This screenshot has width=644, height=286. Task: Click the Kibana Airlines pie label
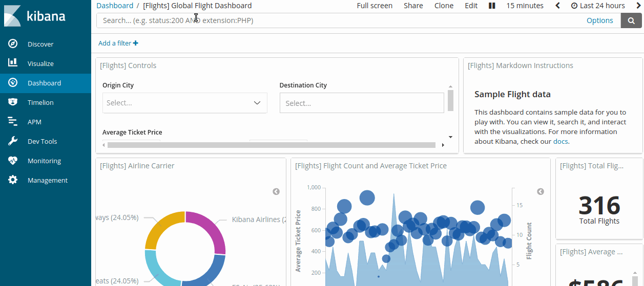(x=259, y=219)
